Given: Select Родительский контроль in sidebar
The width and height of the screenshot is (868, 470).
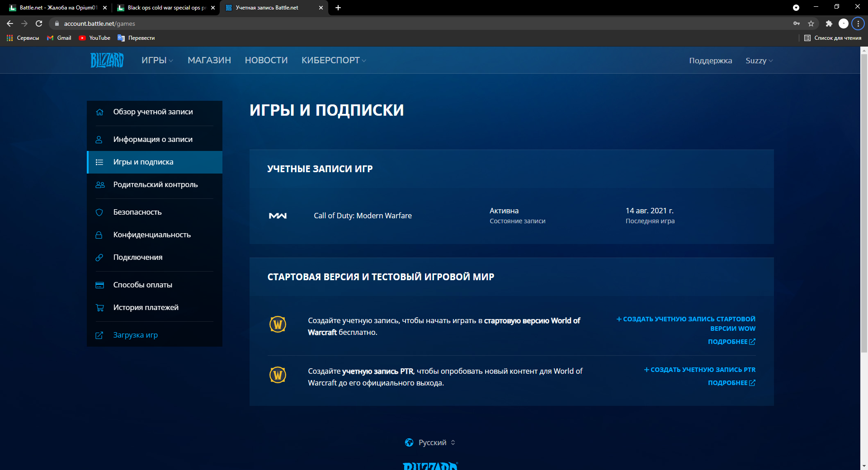Looking at the screenshot, I should tap(155, 185).
